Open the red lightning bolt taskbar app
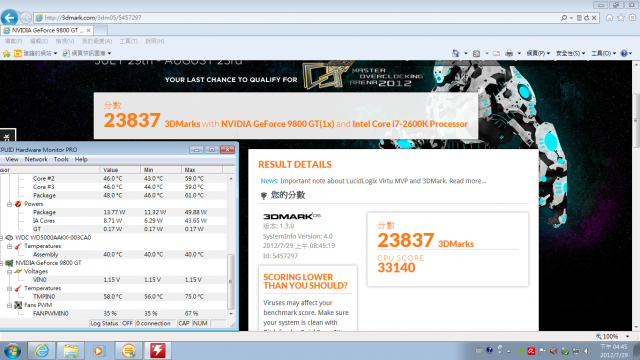The width and height of the screenshot is (640, 360). click(157, 351)
